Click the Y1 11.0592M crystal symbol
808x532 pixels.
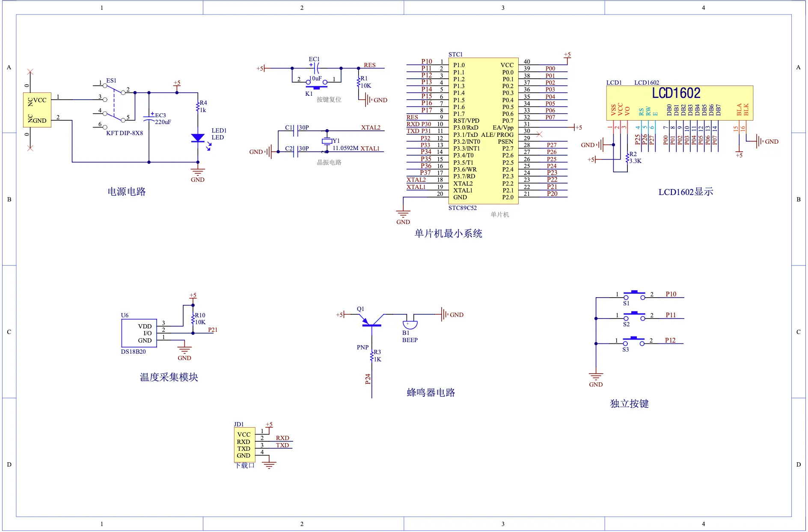click(x=327, y=141)
